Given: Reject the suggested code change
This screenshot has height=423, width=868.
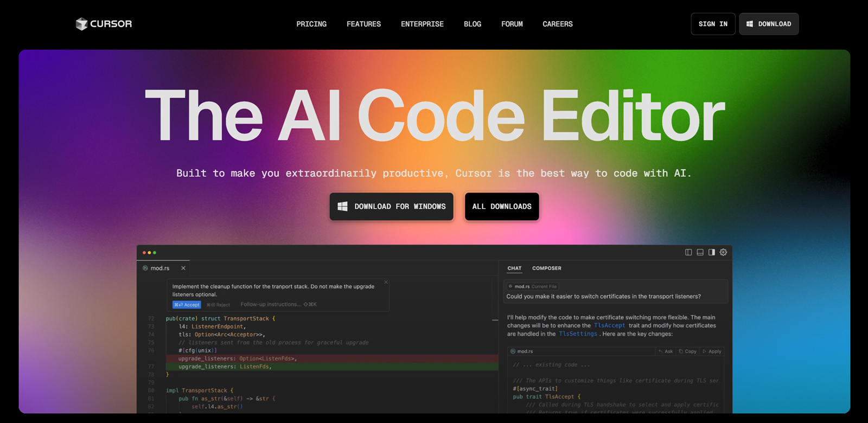Looking at the screenshot, I should pyautogui.click(x=218, y=305).
